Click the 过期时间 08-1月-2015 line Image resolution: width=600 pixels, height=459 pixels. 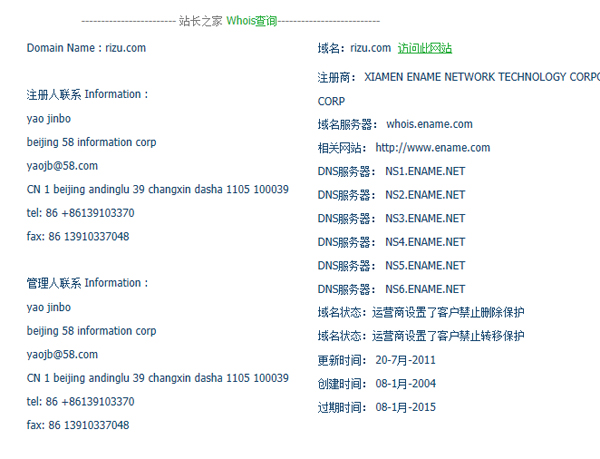click(376, 408)
